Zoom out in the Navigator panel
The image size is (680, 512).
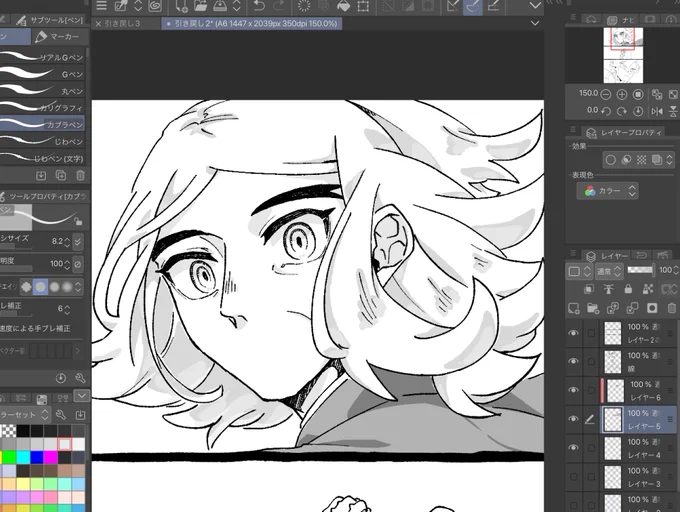(x=606, y=94)
